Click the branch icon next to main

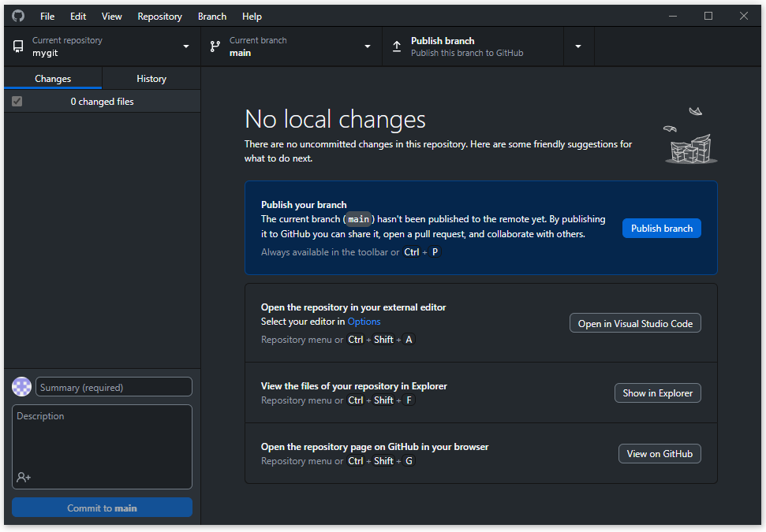pyautogui.click(x=215, y=47)
